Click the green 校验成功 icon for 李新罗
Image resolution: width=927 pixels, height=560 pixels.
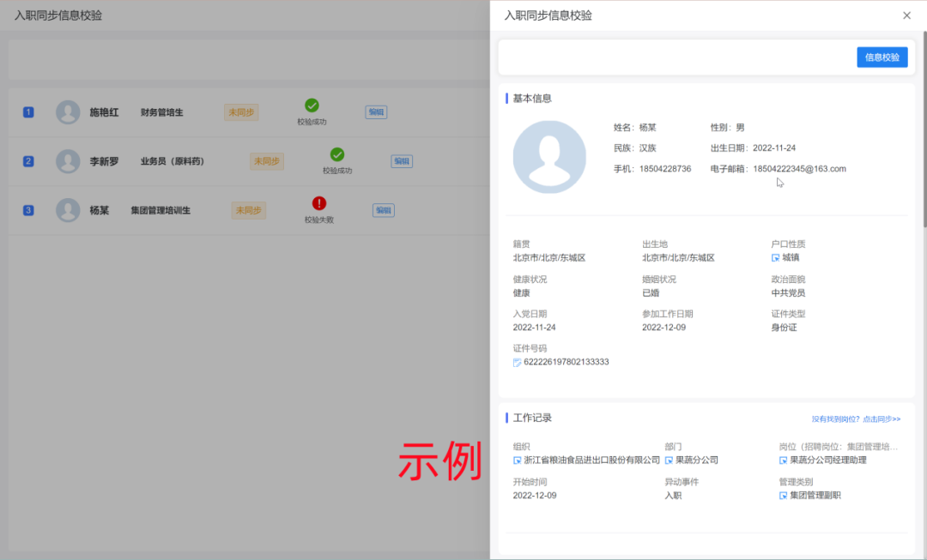pos(337,154)
